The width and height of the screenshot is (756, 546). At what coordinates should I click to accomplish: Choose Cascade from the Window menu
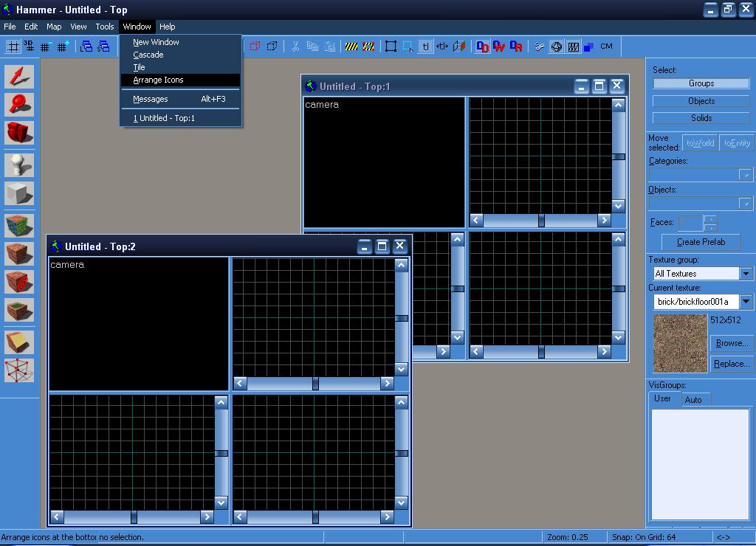[x=148, y=55]
